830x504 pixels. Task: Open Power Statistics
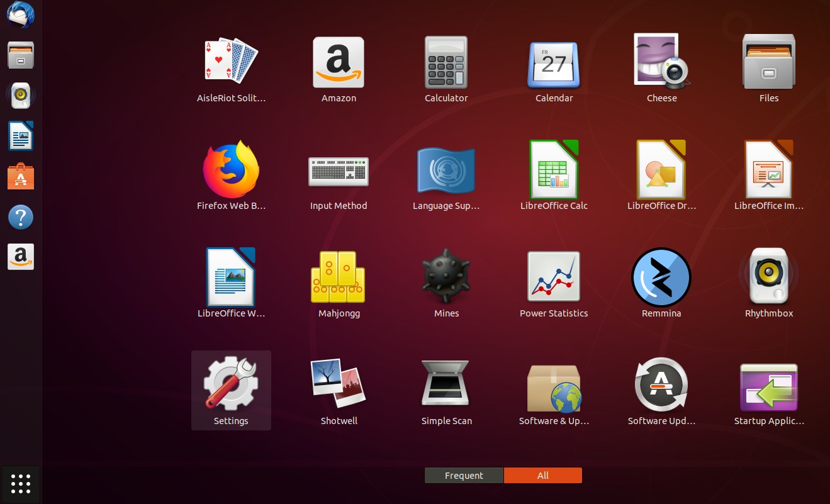554,283
